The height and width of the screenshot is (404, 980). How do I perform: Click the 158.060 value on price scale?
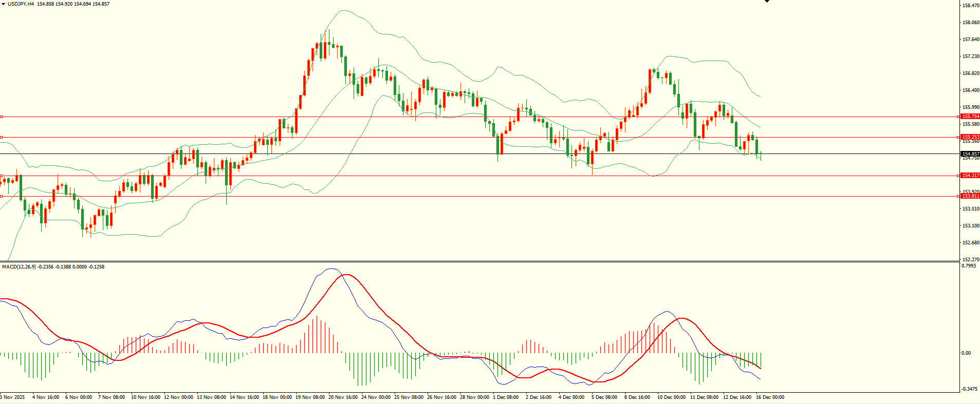(x=970, y=23)
